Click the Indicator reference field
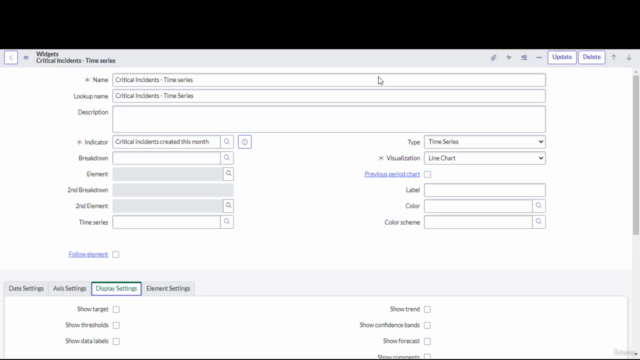The width and height of the screenshot is (640, 360). point(167,142)
